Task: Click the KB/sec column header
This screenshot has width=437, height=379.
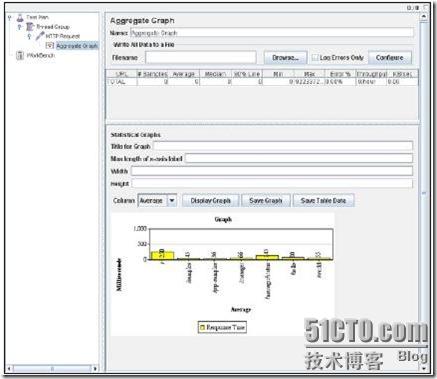Action: click(402, 74)
